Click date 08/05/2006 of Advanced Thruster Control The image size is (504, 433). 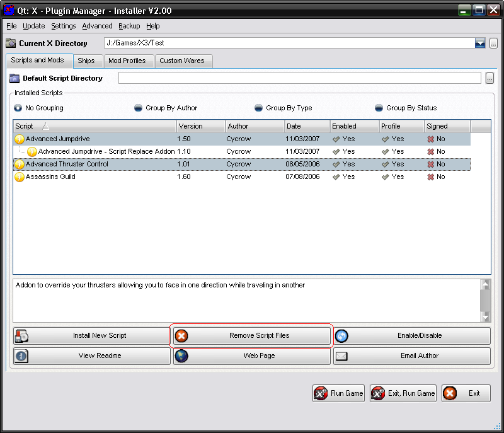(302, 165)
